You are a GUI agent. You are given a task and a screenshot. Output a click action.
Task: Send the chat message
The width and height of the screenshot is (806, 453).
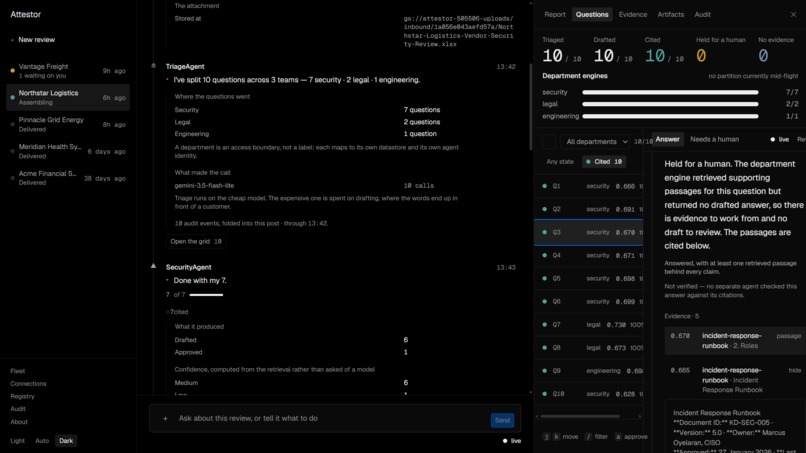502,420
